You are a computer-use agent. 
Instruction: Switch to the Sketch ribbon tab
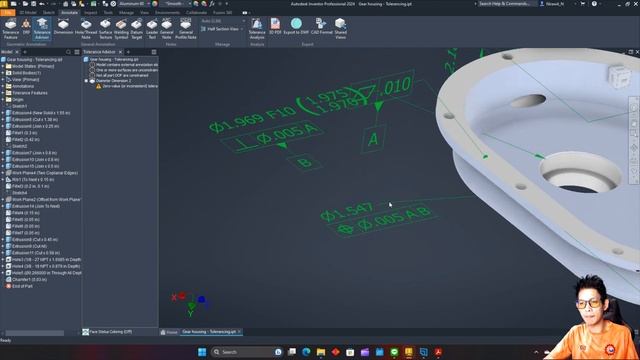pyautogui.click(x=49, y=13)
